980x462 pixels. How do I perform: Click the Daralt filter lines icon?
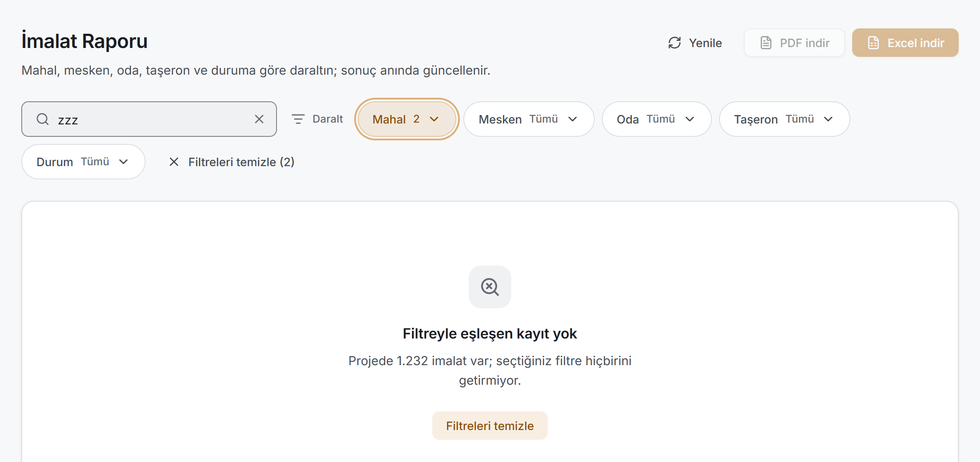(x=298, y=119)
